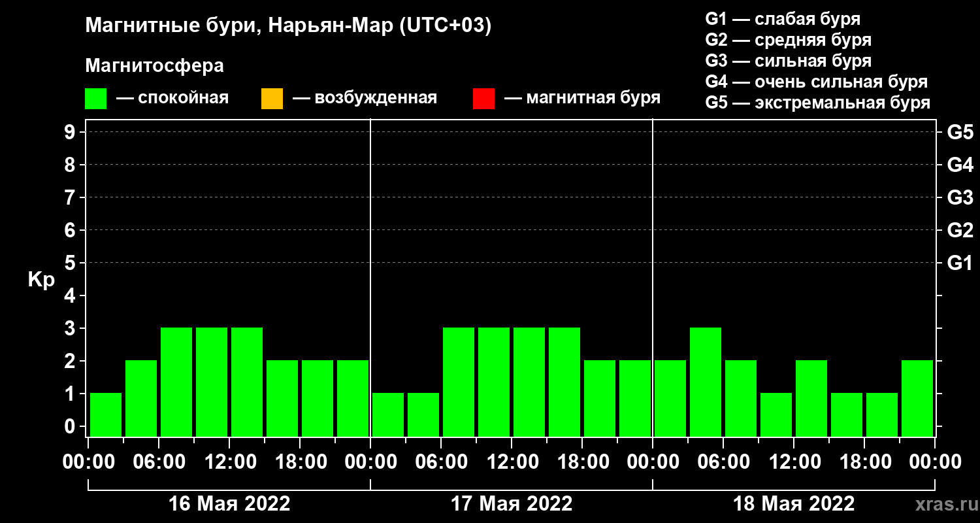Click the 06:00–09:00 bar on 16 Мая
This screenshot has height=523, width=980.
tap(176, 382)
